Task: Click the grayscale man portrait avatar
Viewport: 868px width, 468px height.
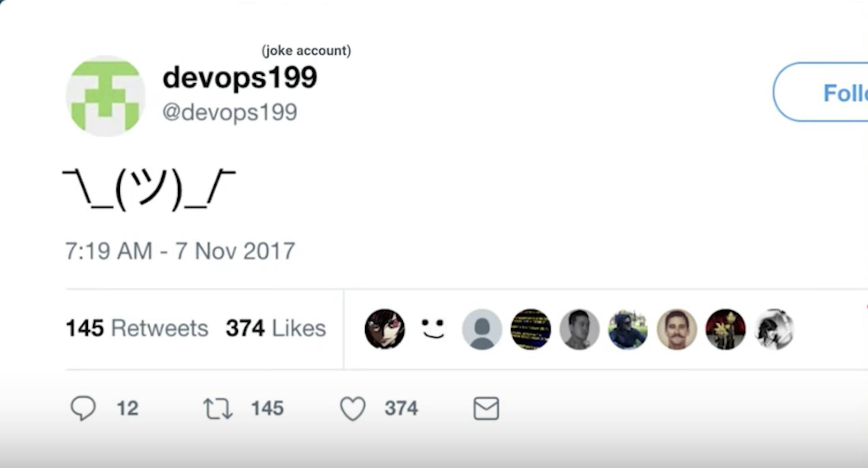Action: click(x=580, y=329)
